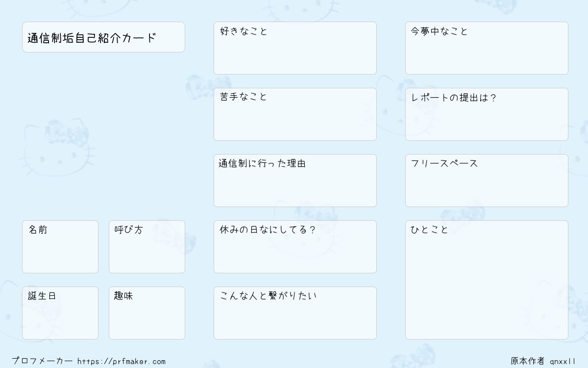Viewport: 588px width, 368px height.
Task: Click the 休みの日なにしてる? box
Action: (295, 247)
